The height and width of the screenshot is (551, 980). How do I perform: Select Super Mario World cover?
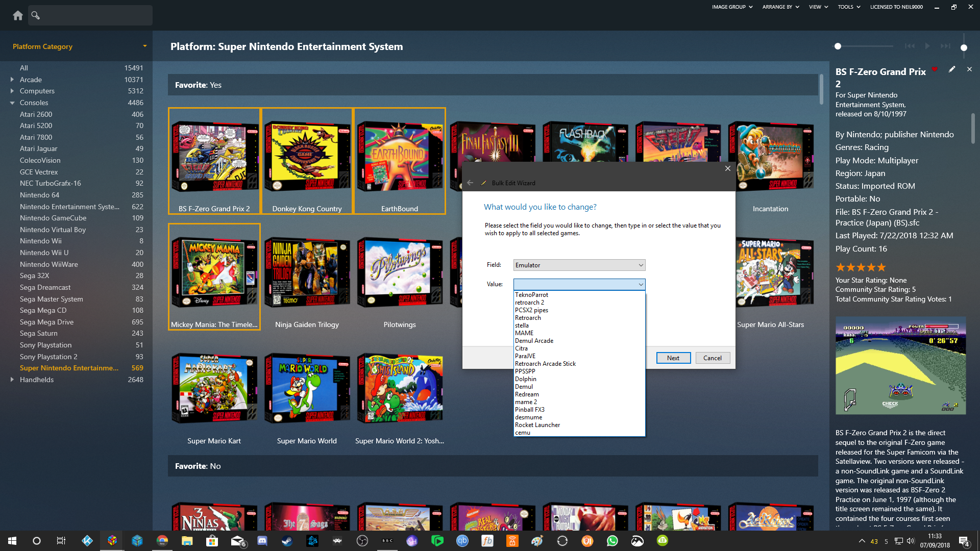307,389
